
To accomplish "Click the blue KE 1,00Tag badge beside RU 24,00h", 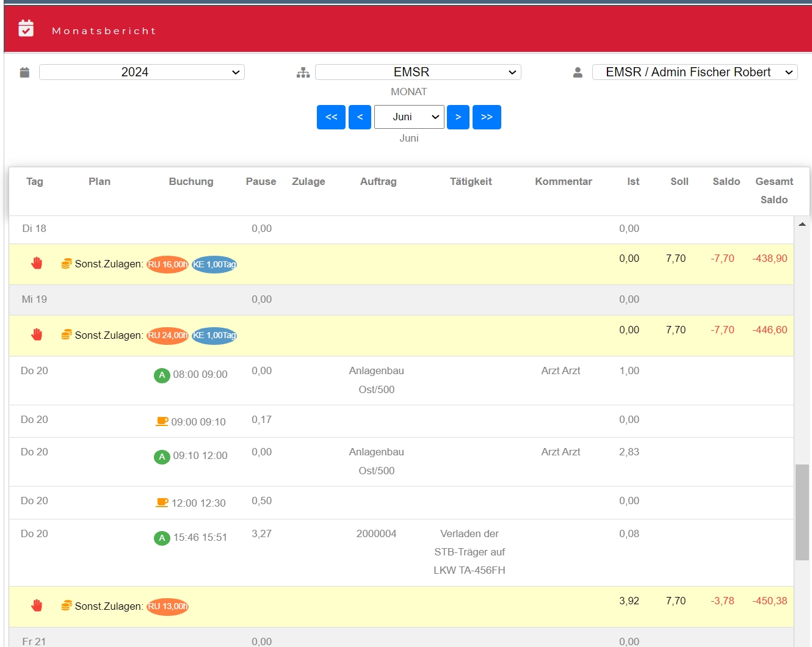I will [x=214, y=335].
